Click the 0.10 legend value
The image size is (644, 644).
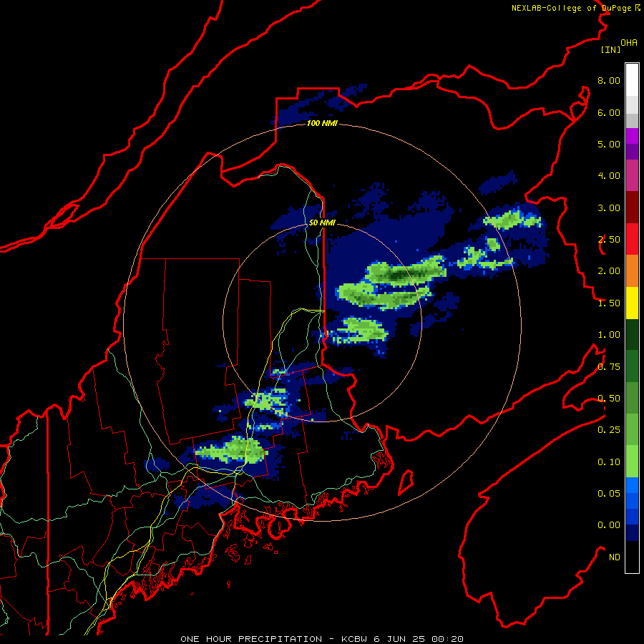(609, 462)
